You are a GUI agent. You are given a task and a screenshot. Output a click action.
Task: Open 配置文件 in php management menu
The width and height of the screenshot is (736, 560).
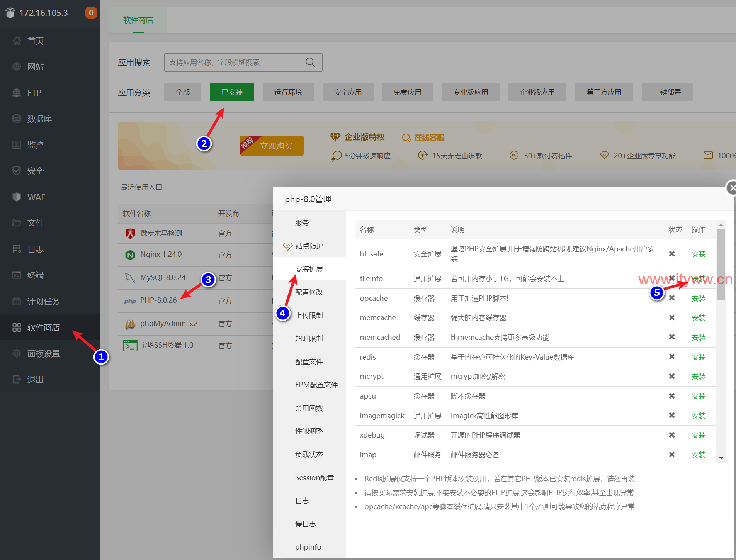tap(309, 362)
